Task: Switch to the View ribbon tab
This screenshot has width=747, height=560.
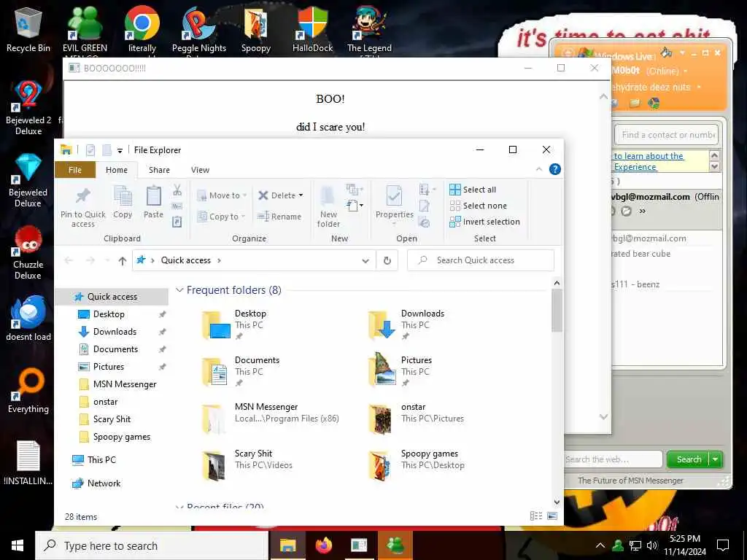Action: pyautogui.click(x=200, y=170)
